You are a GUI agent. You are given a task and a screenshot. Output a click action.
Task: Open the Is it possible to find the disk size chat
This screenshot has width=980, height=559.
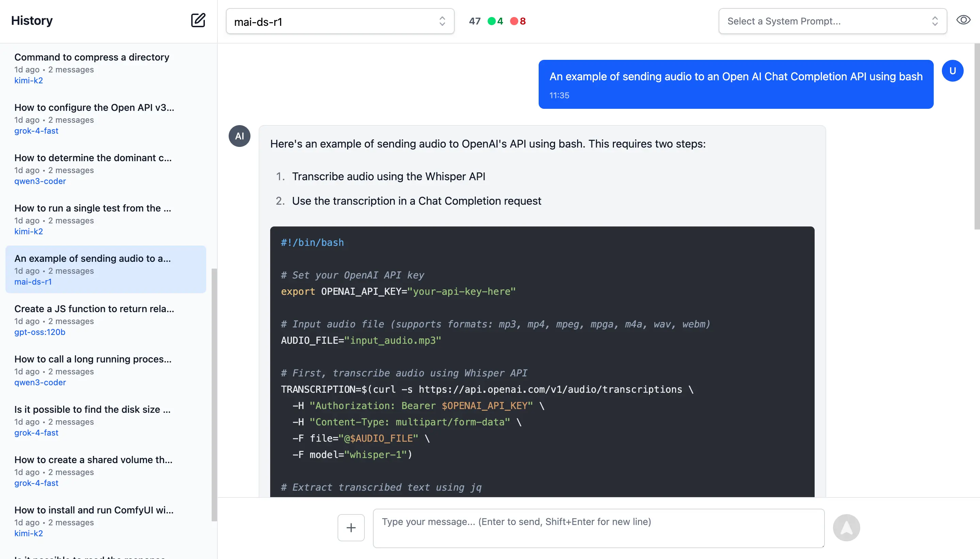(105, 420)
